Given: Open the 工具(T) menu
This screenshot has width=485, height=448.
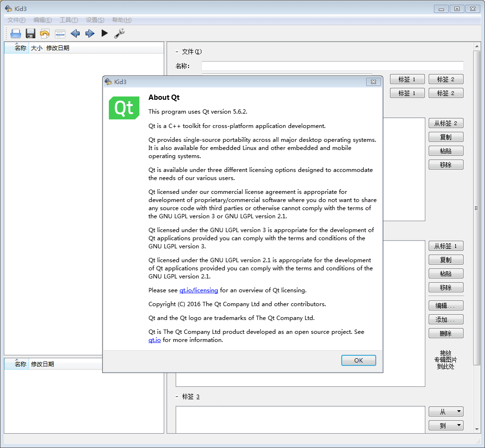Looking at the screenshot, I should point(69,20).
